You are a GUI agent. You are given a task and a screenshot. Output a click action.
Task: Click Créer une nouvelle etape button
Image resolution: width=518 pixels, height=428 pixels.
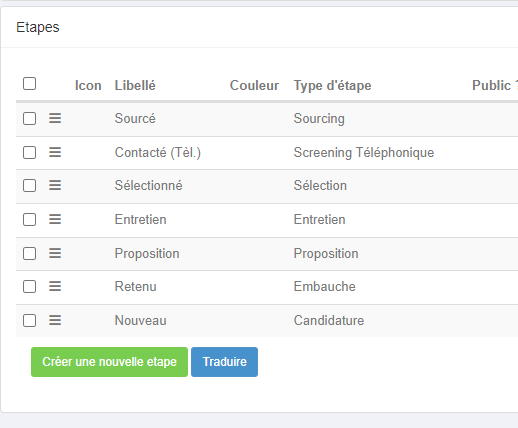(109, 362)
